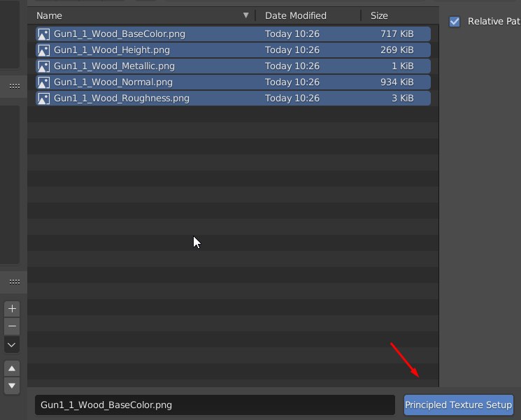Click the file name input field

coord(215,405)
